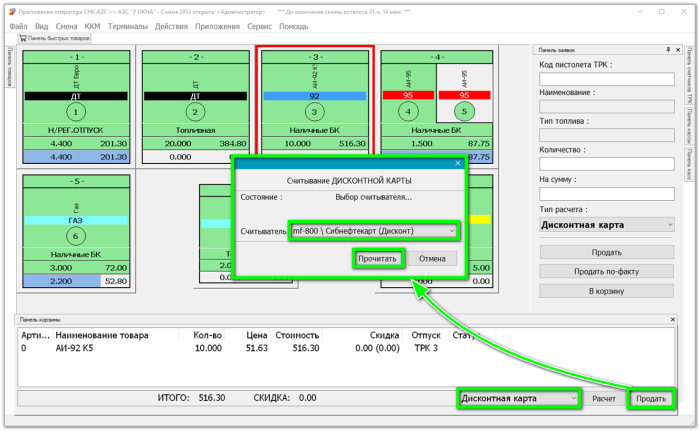This screenshot has width=700, height=431.
Task: Click the 516.30 cost cell in cart row
Action: tap(306, 348)
